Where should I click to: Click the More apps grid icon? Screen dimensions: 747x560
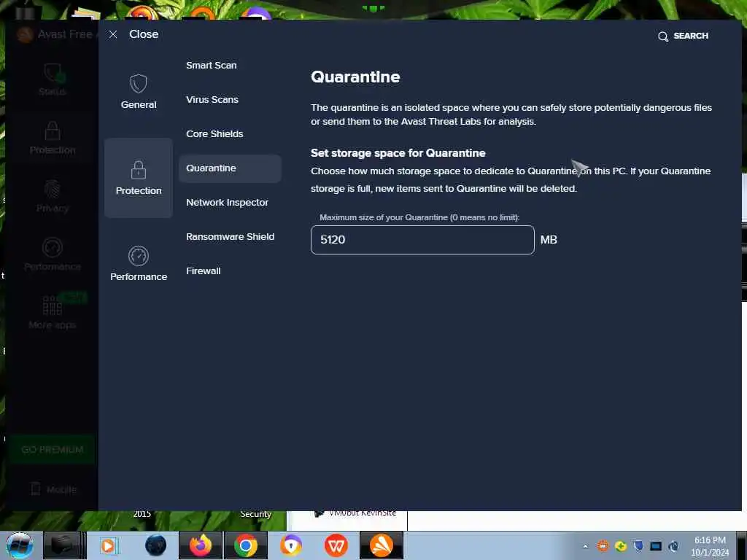(x=53, y=306)
